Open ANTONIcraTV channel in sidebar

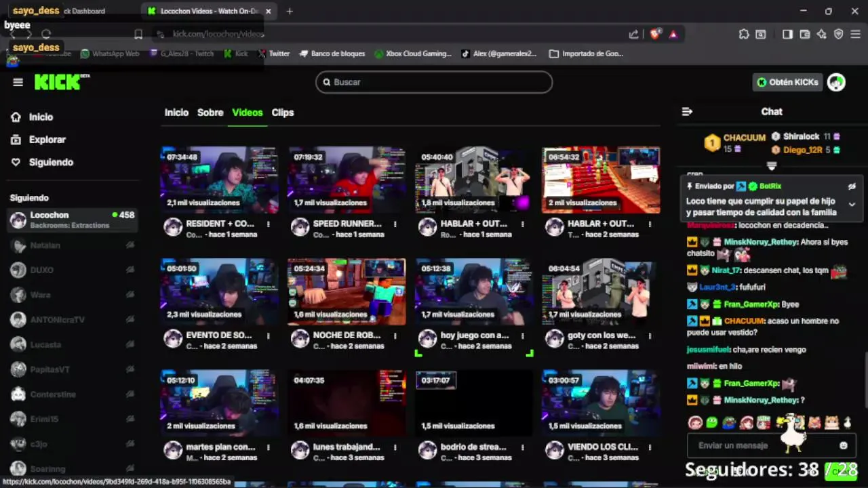point(73,320)
